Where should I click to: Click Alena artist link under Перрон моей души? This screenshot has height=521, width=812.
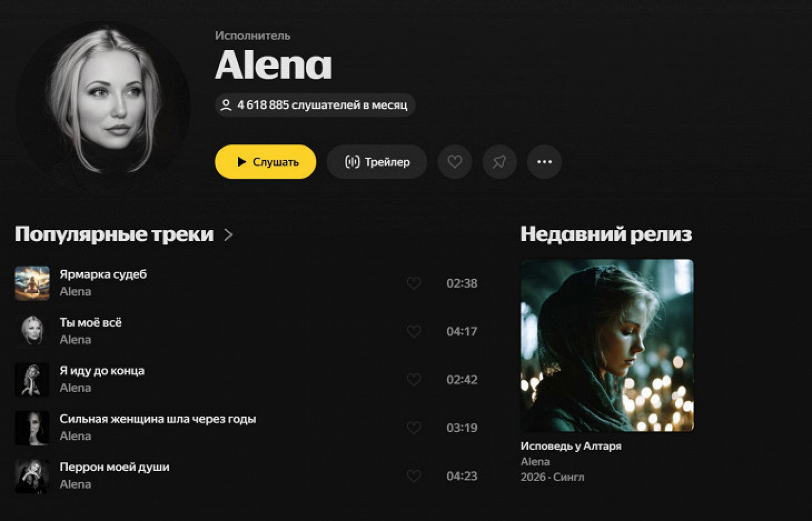[75, 484]
